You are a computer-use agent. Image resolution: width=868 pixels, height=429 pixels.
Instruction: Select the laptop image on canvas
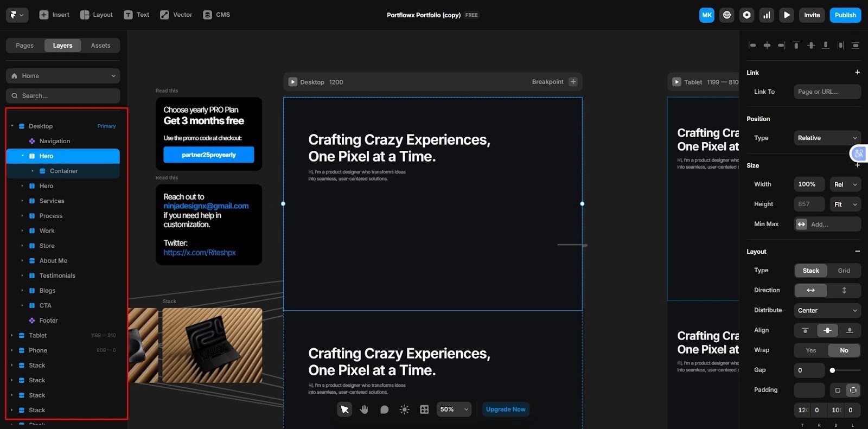212,345
